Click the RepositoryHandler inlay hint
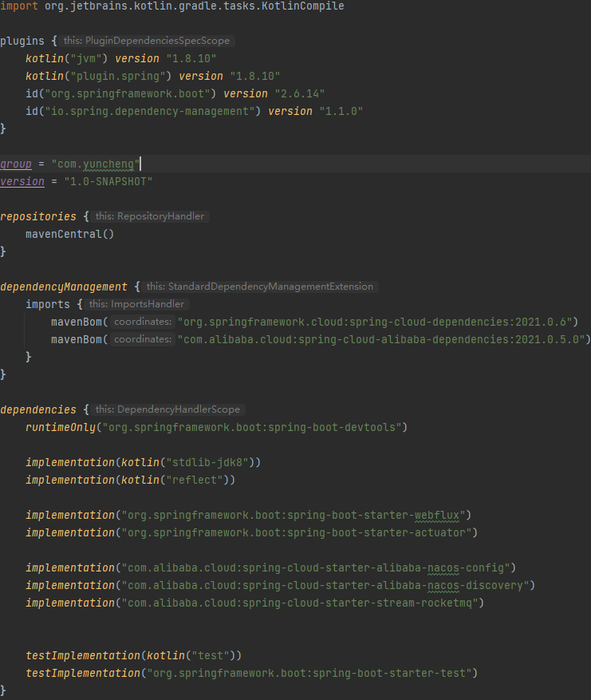The width and height of the screenshot is (591, 700). click(x=150, y=216)
